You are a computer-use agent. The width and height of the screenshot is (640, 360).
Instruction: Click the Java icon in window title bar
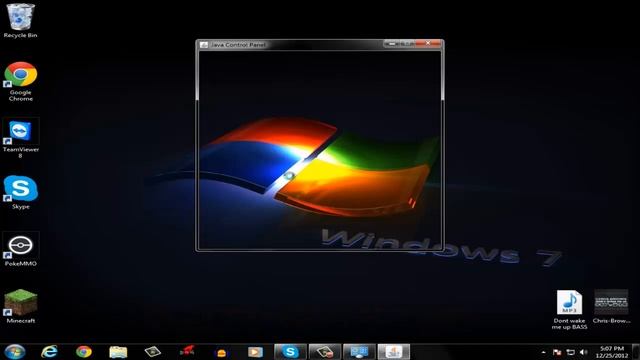pos(204,44)
